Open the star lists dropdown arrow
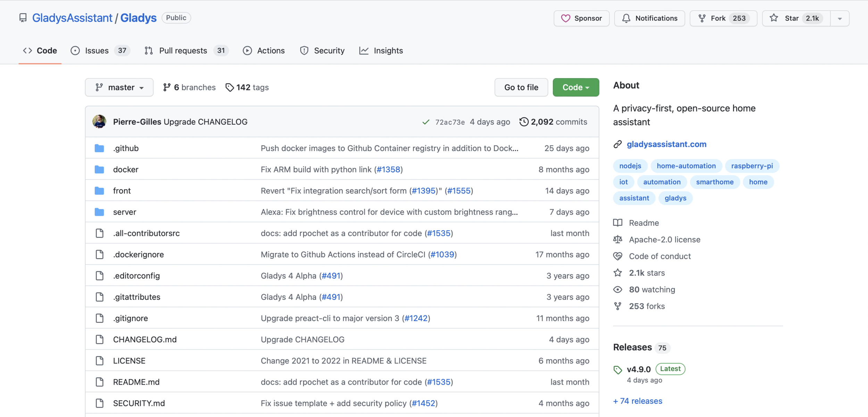Viewport: 868px width, 417px height. click(840, 19)
